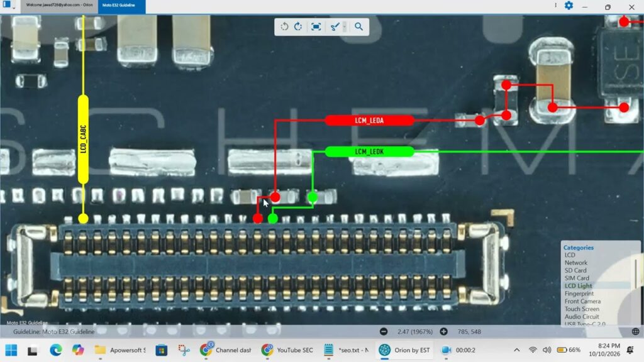This screenshot has height=362, width=644.
Task: Select the SIM Card category
Action: (577, 278)
